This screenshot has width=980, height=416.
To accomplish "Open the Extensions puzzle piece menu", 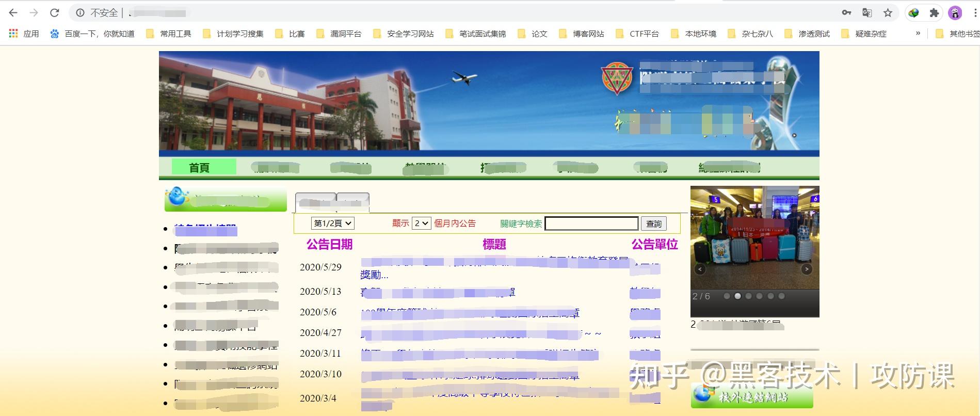I will [934, 13].
